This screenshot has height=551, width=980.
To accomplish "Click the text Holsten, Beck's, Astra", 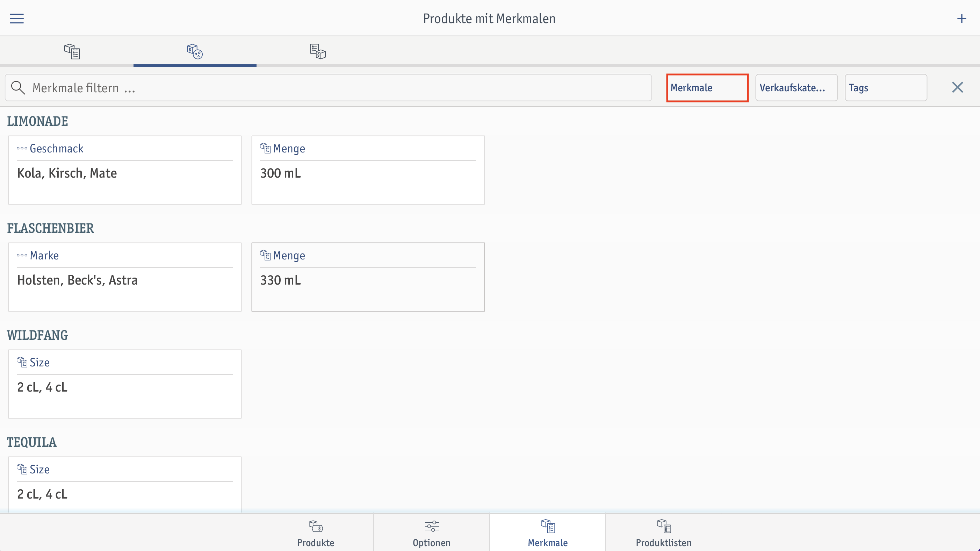I will 77,280.
